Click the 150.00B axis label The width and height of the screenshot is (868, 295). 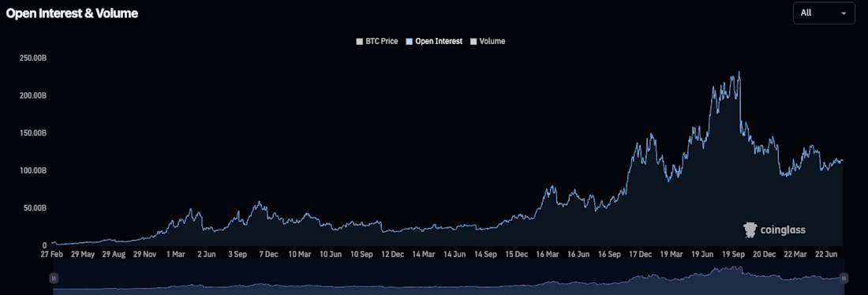pos(33,133)
